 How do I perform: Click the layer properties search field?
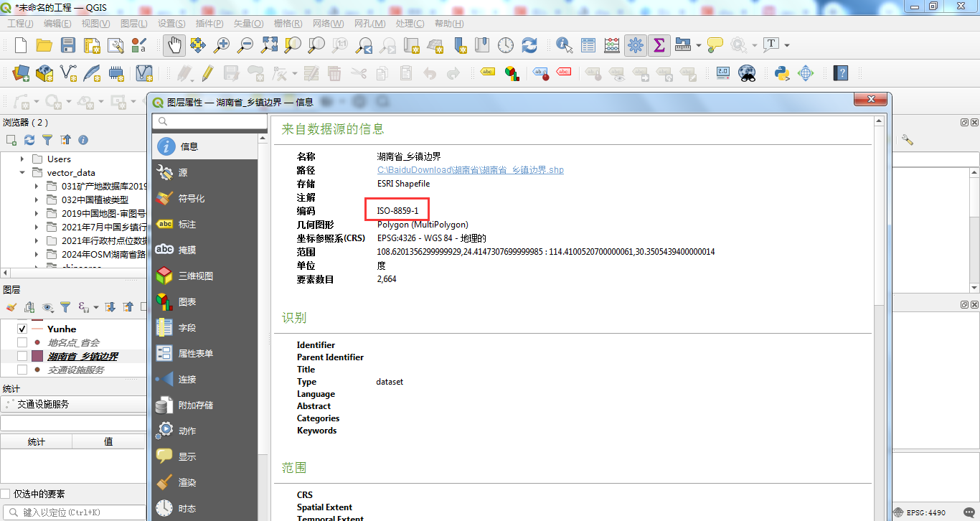coord(209,121)
